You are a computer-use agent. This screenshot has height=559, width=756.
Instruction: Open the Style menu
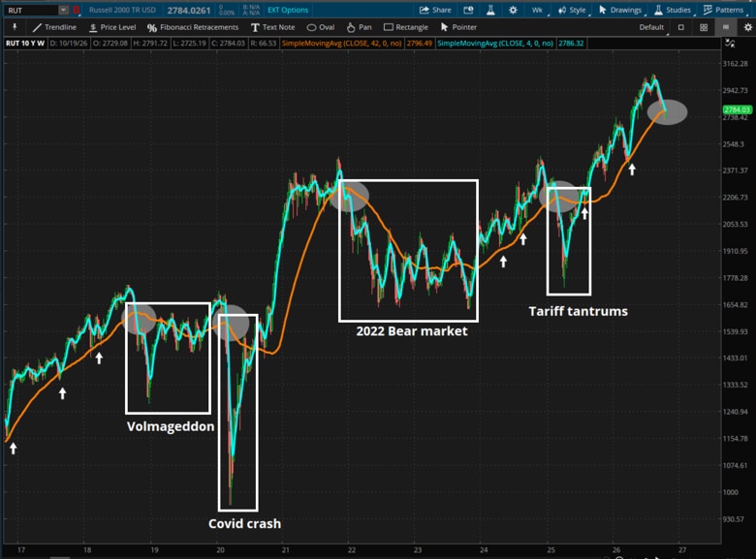coord(572,10)
